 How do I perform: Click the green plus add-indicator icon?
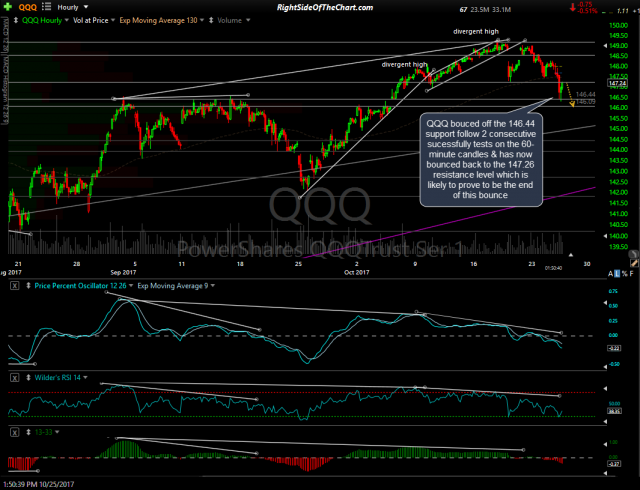(x=7, y=7)
